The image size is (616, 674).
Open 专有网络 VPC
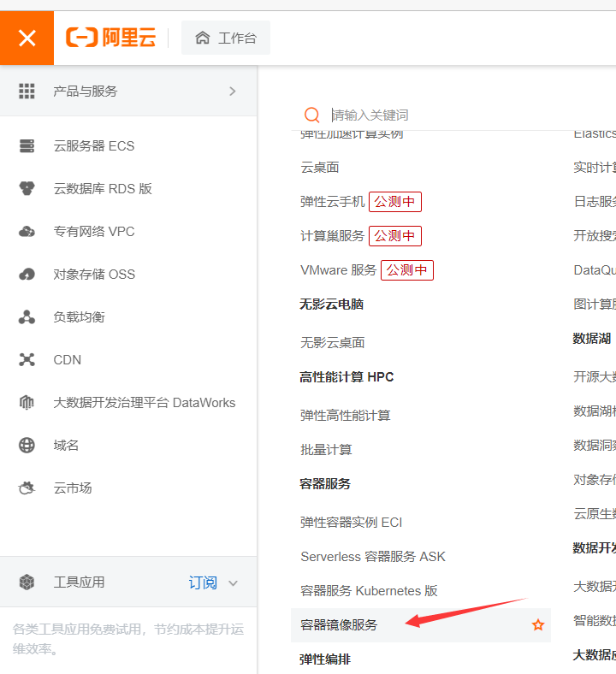coord(94,231)
